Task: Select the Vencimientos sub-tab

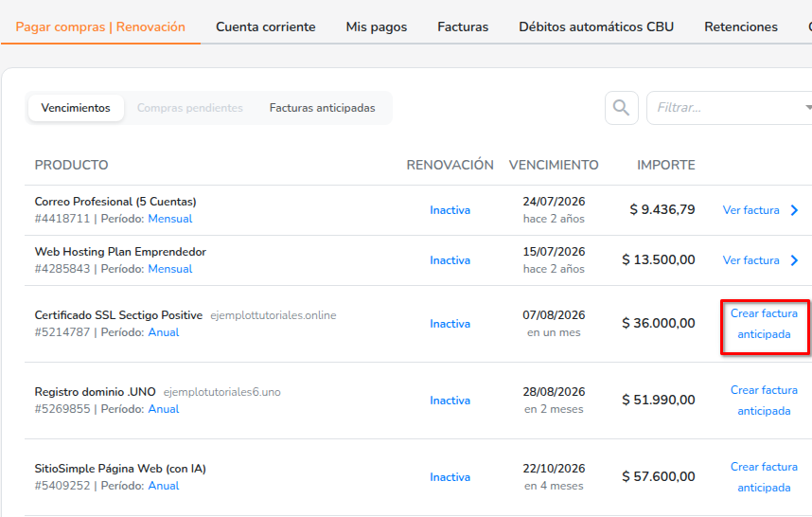Action: (76, 108)
